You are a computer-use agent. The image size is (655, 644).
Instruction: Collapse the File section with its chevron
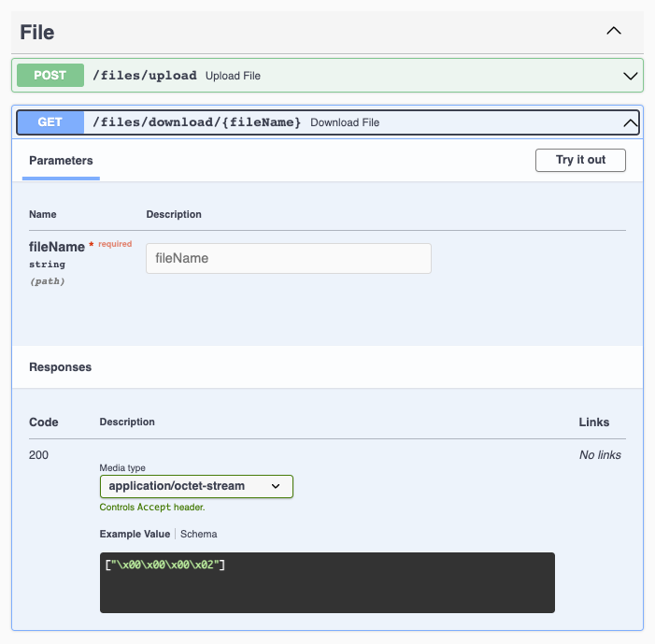[614, 31]
